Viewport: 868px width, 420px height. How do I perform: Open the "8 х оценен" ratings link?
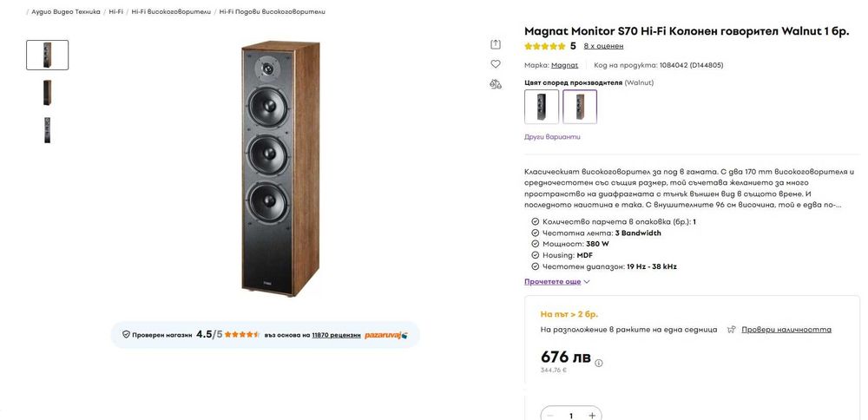click(603, 46)
